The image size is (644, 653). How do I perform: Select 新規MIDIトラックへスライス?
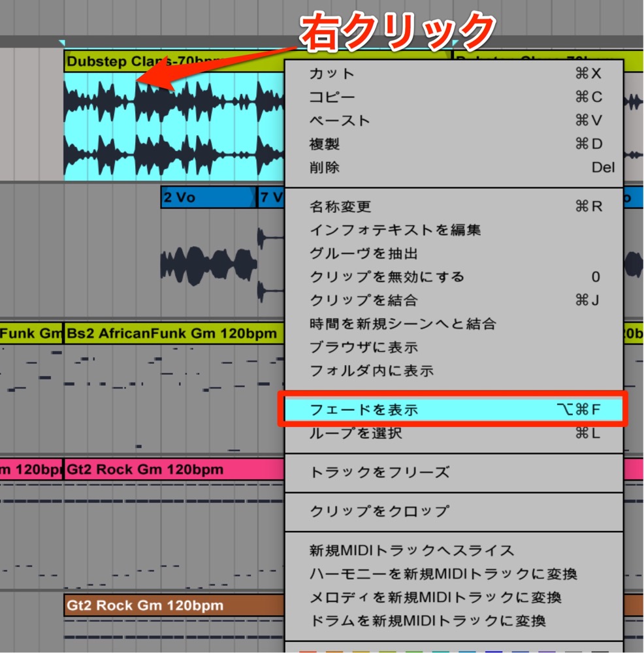click(x=454, y=550)
